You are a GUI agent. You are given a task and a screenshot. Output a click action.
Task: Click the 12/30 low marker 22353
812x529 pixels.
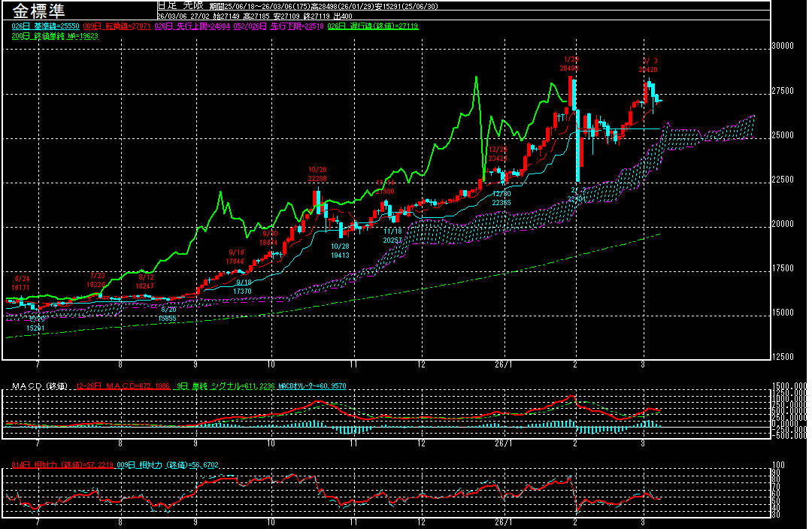point(501,203)
